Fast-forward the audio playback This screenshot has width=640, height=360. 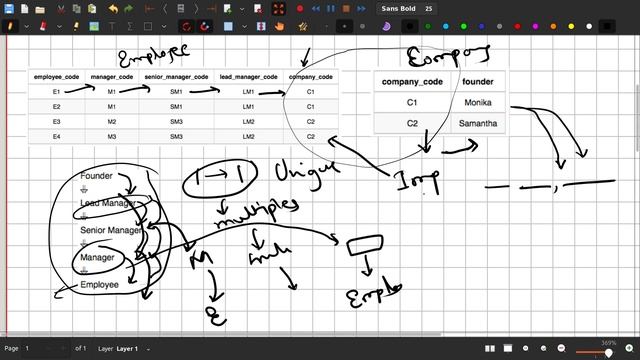pyautogui.click(x=361, y=9)
